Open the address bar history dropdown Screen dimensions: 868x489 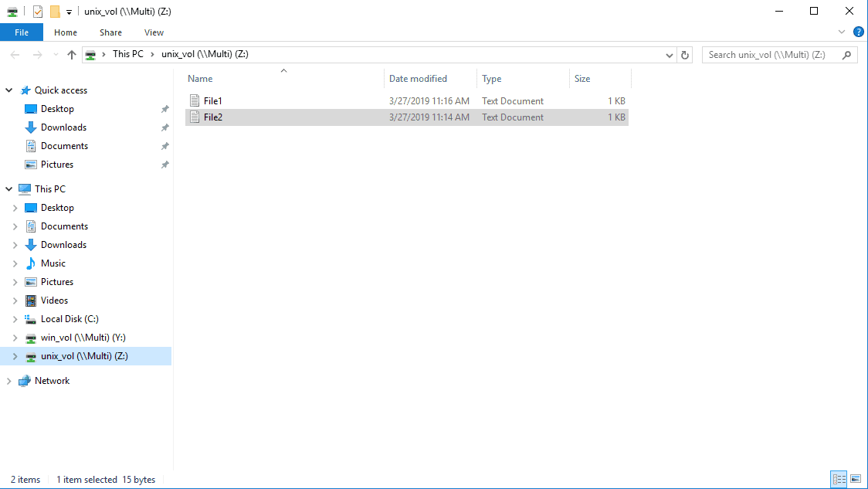(x=669, y=55)
